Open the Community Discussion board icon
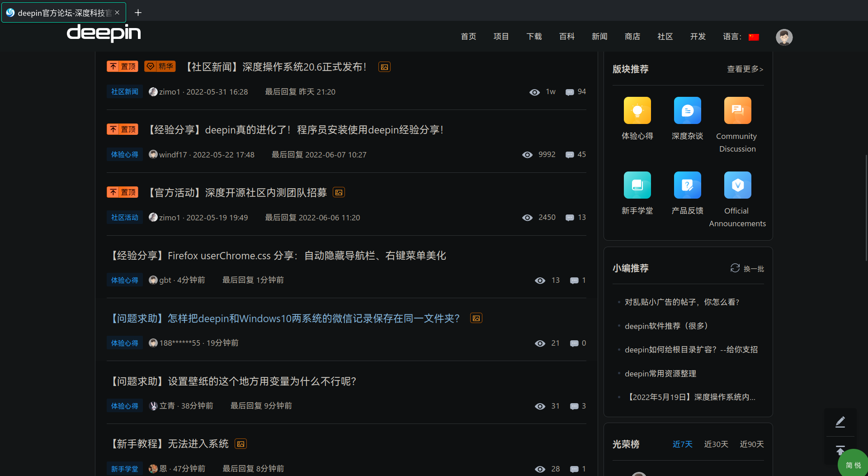 (737, 110)
